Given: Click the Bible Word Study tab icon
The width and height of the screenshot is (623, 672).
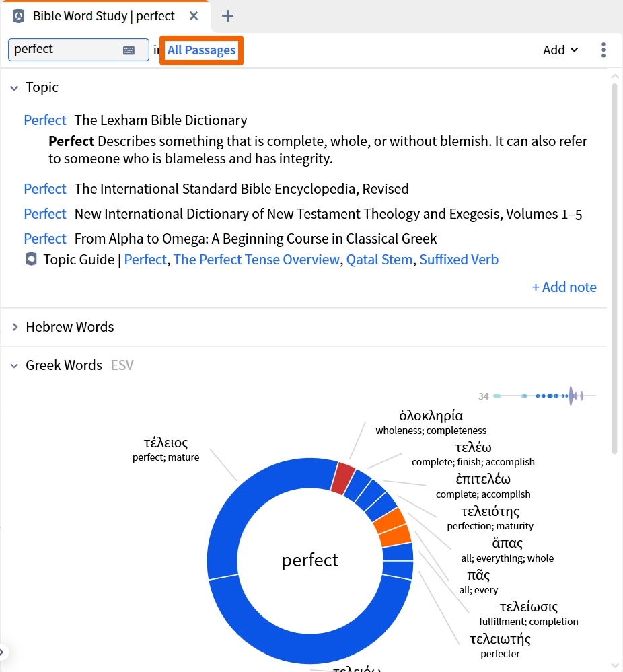Looking at the screenshot, I should tap(18, 16).
